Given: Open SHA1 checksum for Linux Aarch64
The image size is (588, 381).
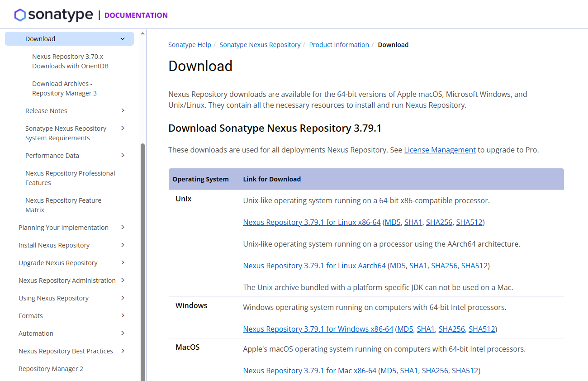Looking at the screenshot, I should pyautogui.click(x=418, y=266).
